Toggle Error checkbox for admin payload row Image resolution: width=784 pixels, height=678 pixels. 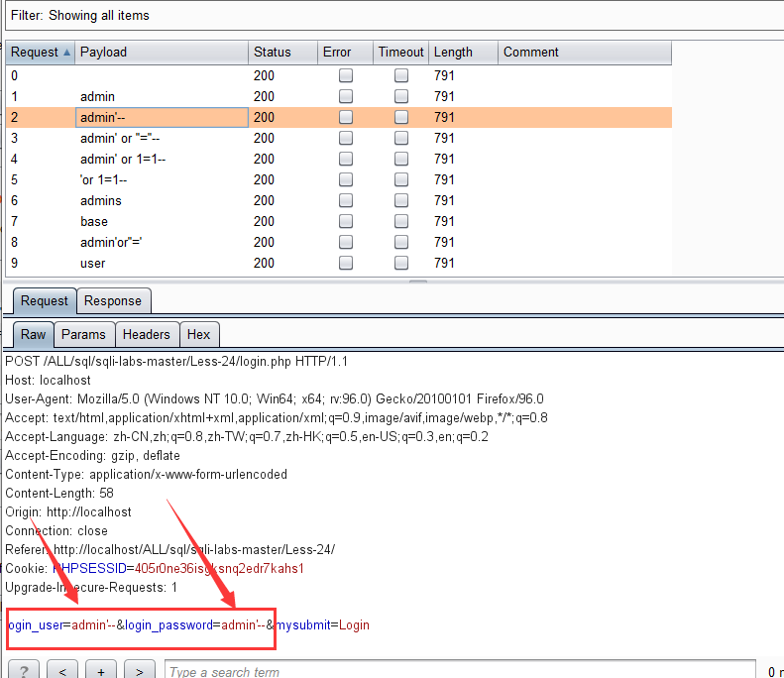[346, 96]
